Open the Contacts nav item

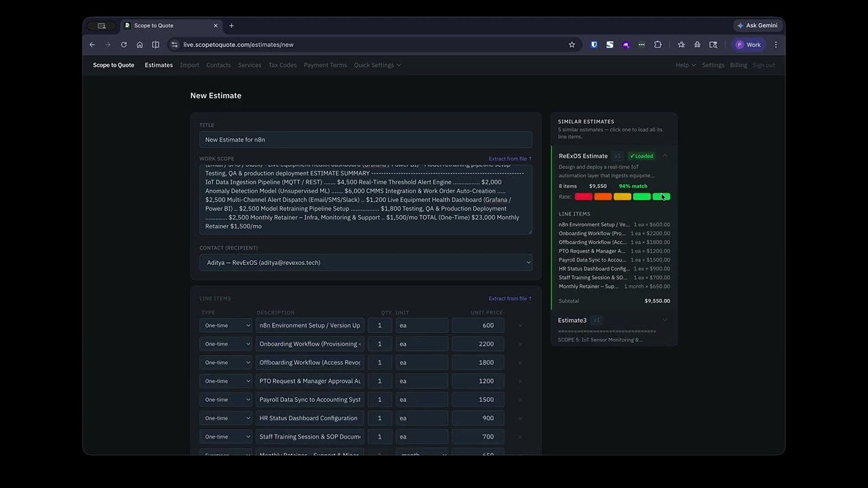(x=218, y=65)
